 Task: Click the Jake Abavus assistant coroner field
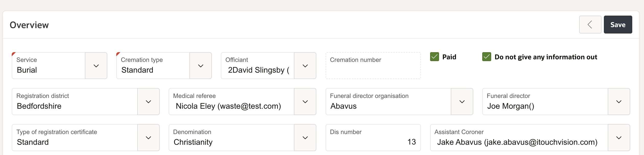pyautogui.click(x=519, y=142)
